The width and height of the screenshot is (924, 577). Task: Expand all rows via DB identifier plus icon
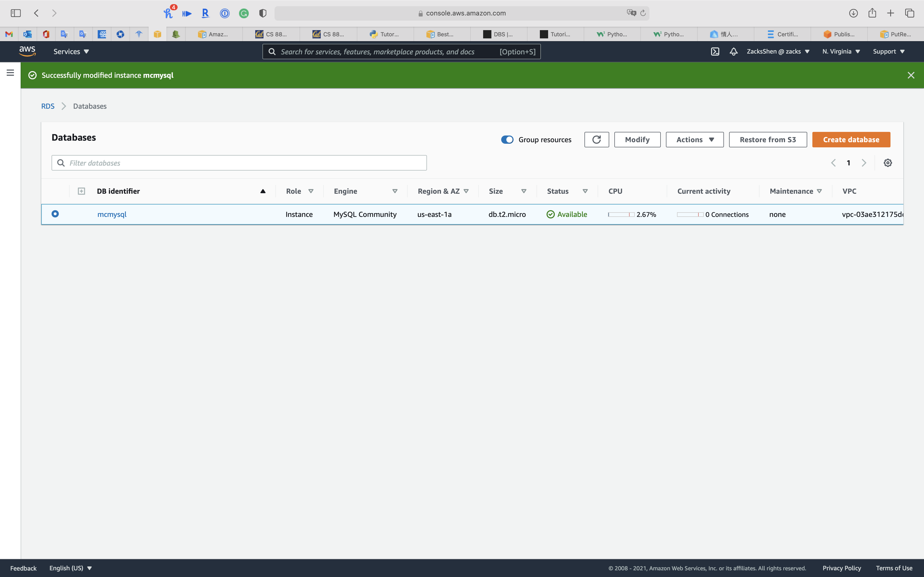81,191
